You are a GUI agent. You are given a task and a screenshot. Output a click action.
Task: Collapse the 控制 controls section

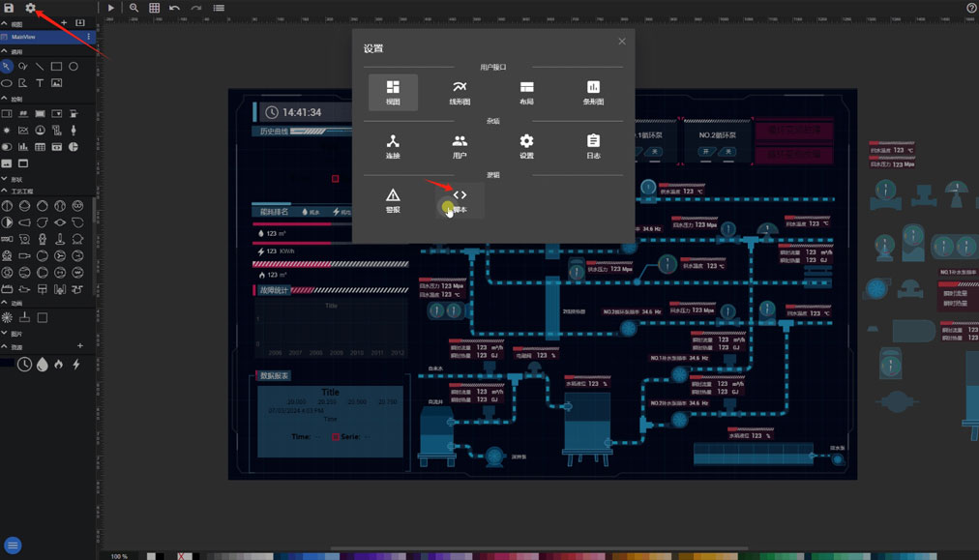pyautogui.click(x=5, y=99)
